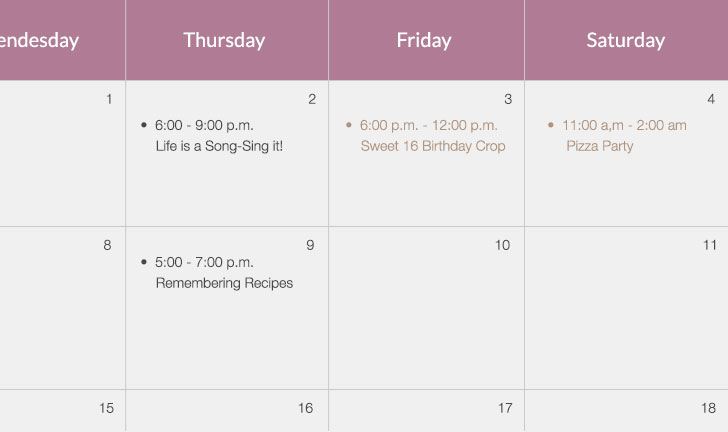The width and height of the screenshot is (728, 432).
Task: Click the Thursday column header
Action: click(224, 40)
